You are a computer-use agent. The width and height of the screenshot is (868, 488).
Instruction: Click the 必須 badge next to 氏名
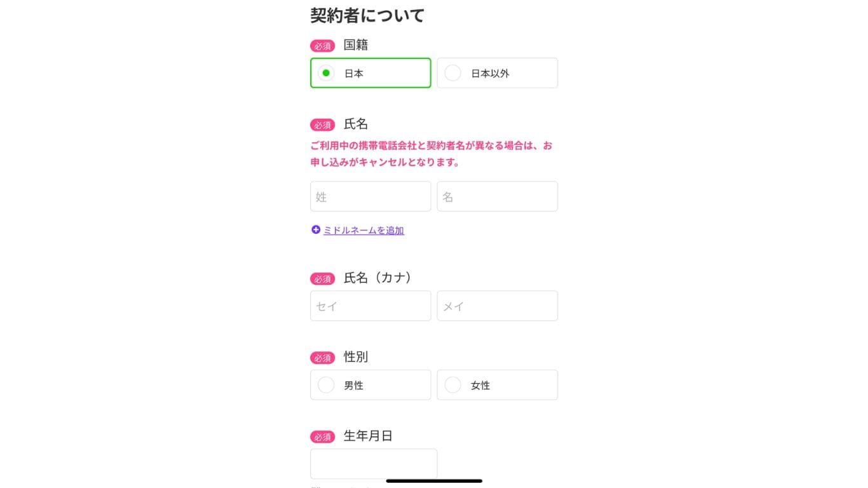pyautogui.click(x=322, y=125)
